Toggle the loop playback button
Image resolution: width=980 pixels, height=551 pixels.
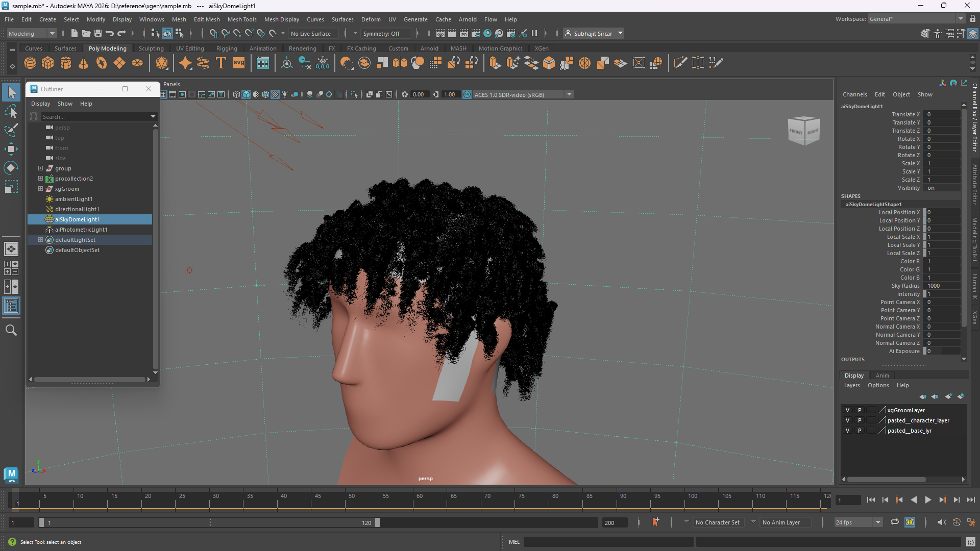[895, 522]
